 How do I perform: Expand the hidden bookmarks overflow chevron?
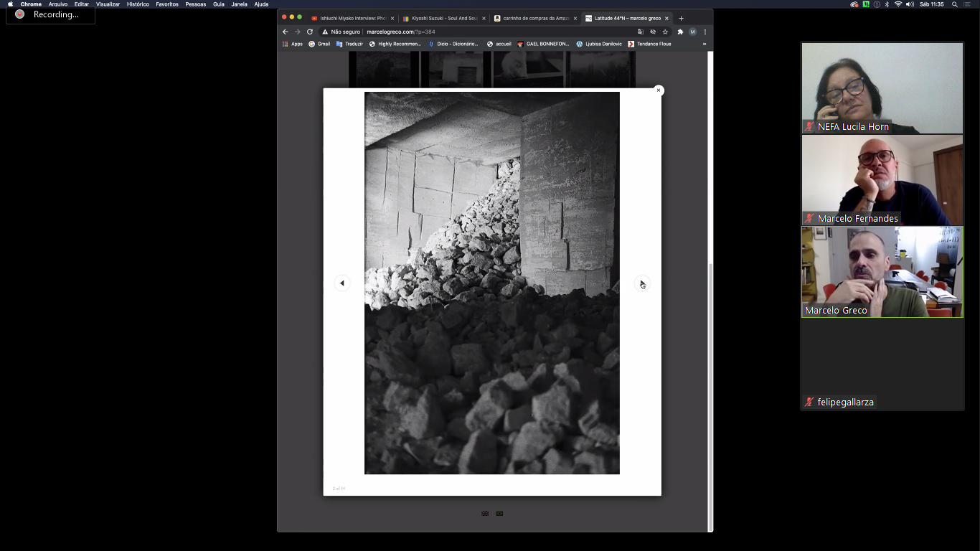(x=704, y=44)
